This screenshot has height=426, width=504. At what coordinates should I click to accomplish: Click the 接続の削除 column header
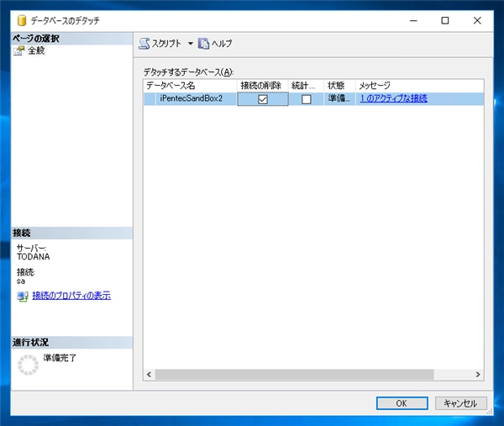point(263,86)
